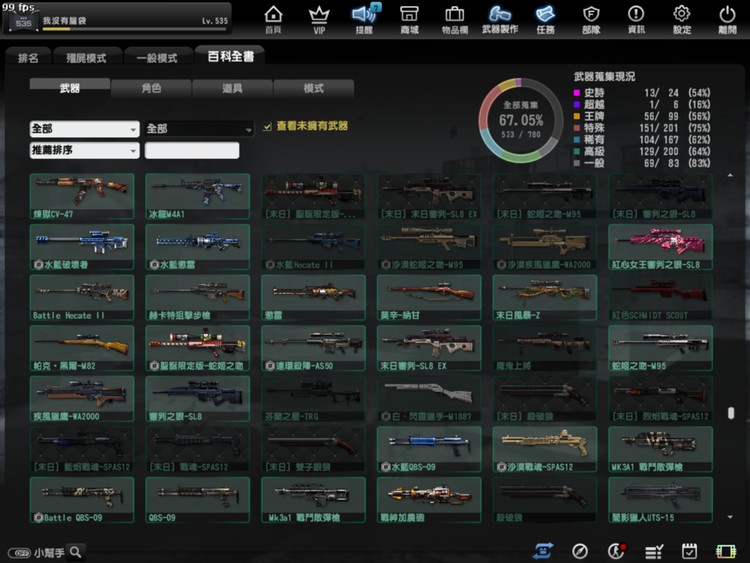Open the 設定 settings gear
This screenshot has height=563, width=750.
[682, 18]
